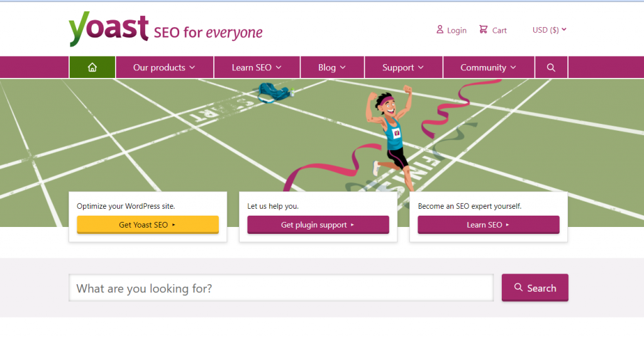The image size is (644, 337).
Task: Click the purple Search button
Action: tap(535, 288)
